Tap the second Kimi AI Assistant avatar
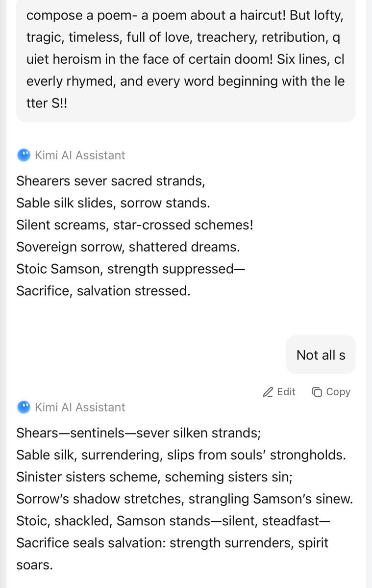 (23, 408)
